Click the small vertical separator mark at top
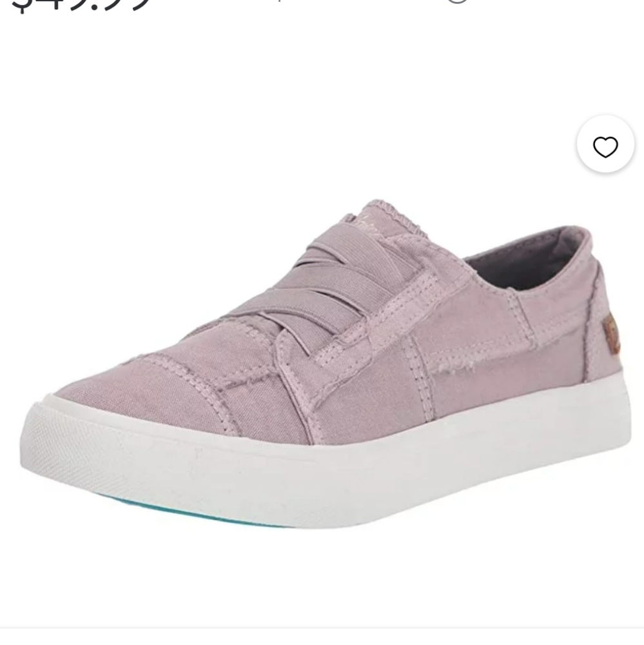The width and height of the screenshot is (644, 645). 280,1
